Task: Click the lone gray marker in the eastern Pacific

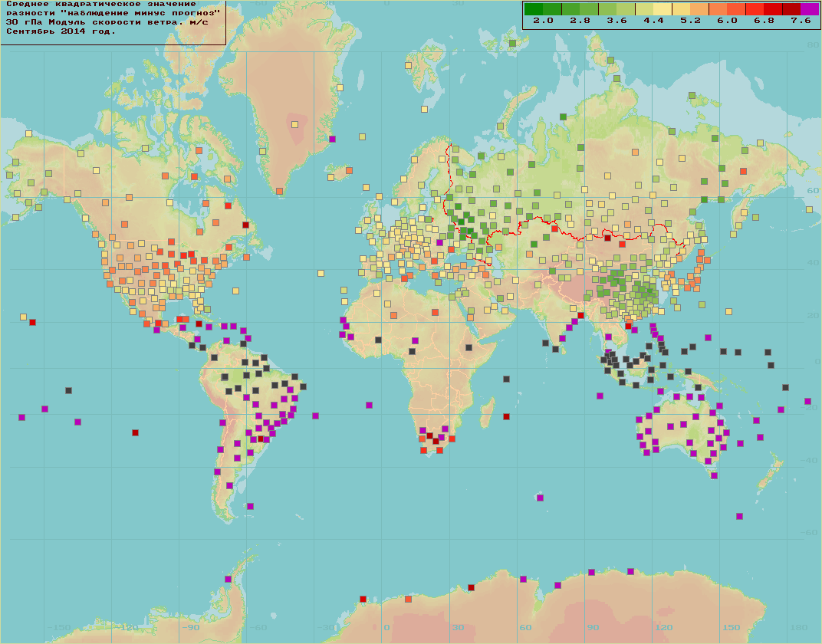Action: pyautogui.click(x=69, y=390)
